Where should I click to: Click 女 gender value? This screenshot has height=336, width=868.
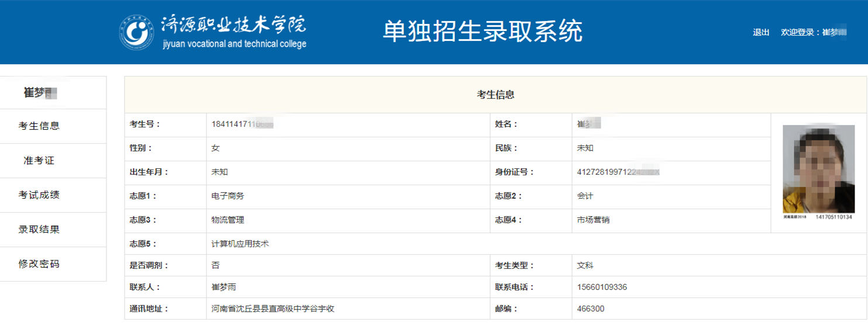pyautogui.click(x=215, y=148)
